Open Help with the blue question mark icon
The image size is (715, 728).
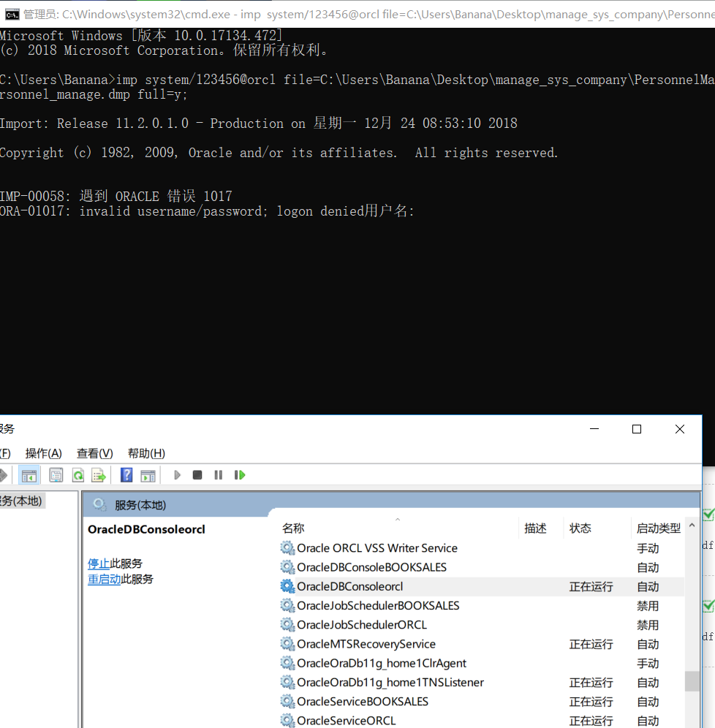[x=126, y=475]
